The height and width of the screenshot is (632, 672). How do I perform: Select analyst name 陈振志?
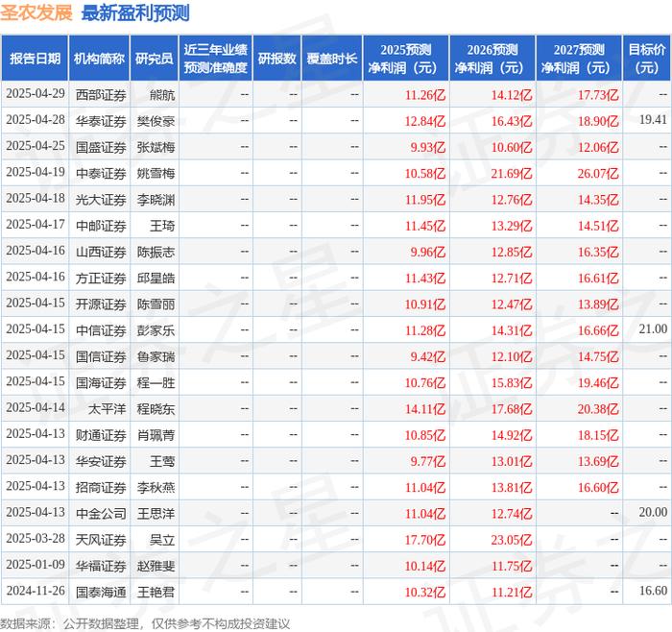pyautogui.click(x=156, y=252)
